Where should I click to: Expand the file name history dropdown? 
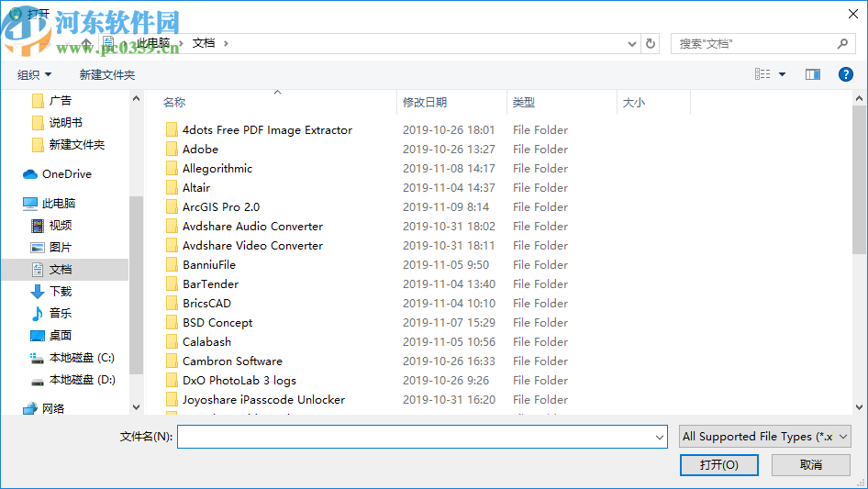pyautogui.click(x=660, y=437)
